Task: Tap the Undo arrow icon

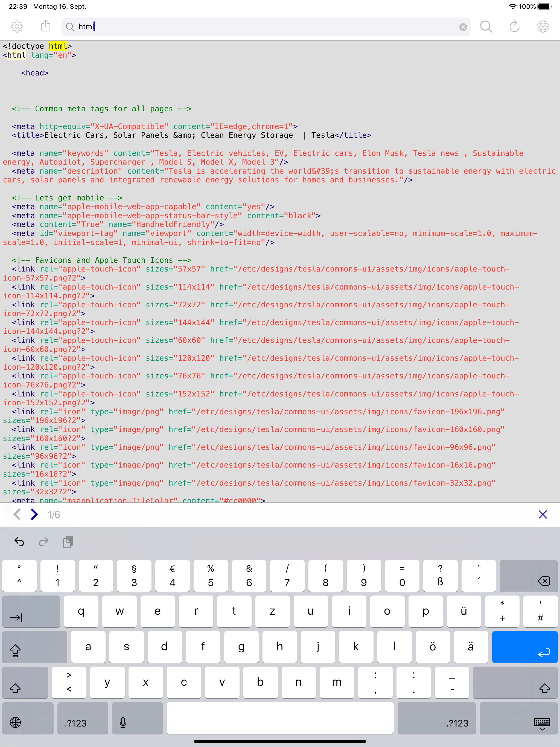Action: (19, 542)
